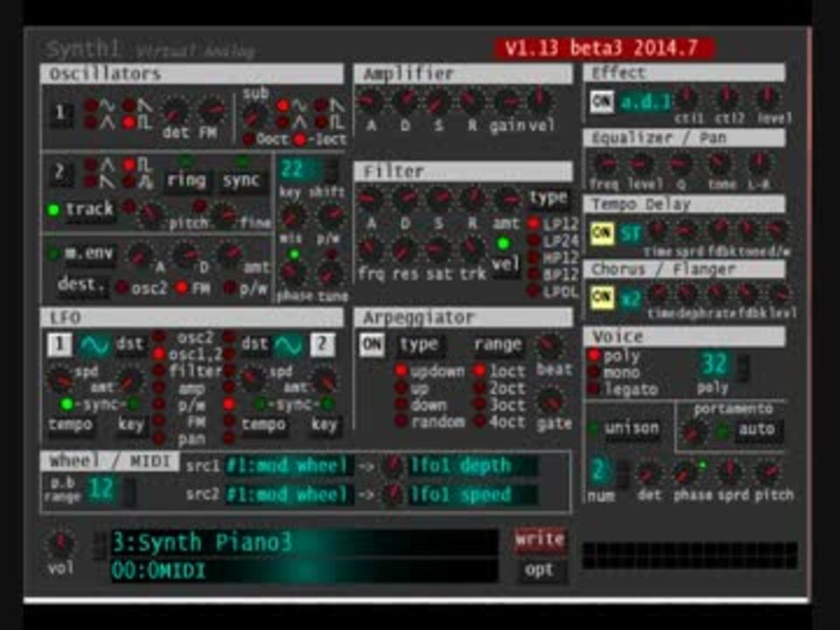This screenshot has width=840, height=630.
Task: Open the ST tempo delay mode dropdown
Action: point(631,234)
